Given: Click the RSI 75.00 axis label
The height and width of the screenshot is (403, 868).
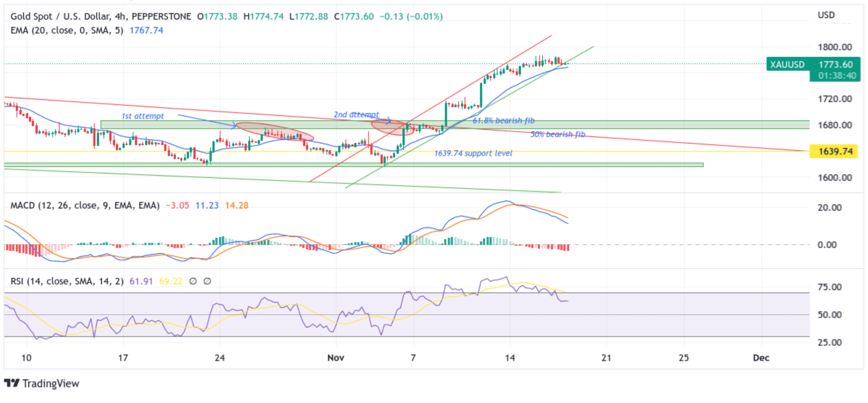Looking at the screenshot, I should pyautogui.click(x=829, y=287).
